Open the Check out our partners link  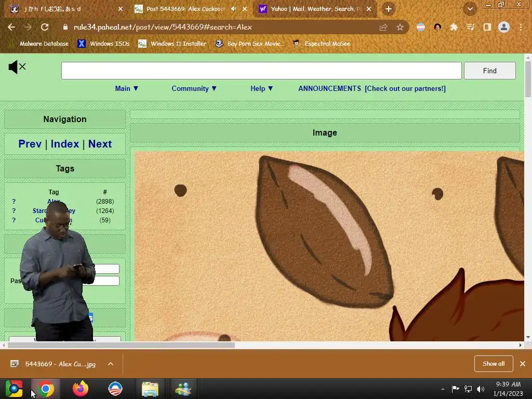[x=405, y=88]
